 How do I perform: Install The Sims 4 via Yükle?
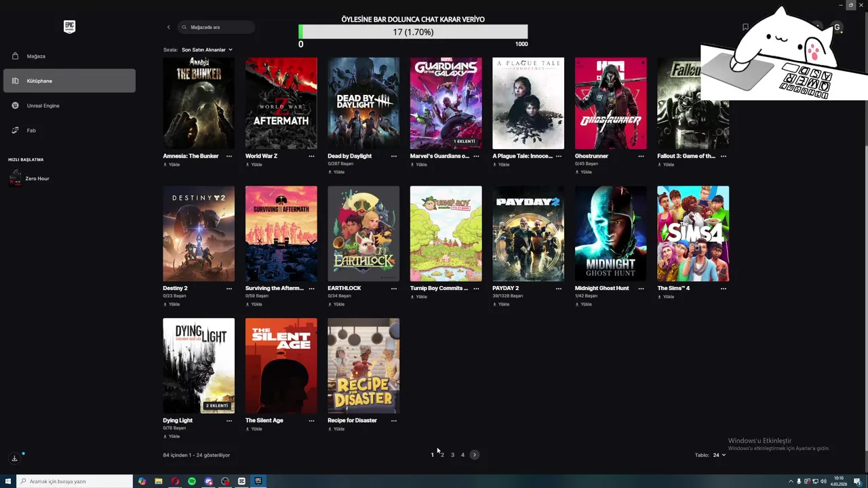pyautogui.click(x=666, y=297)
